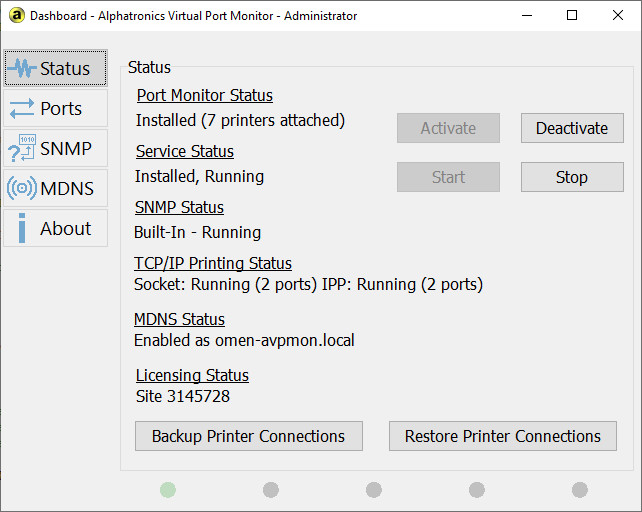Click 'Installed (7 printers attached)' text
Image resolution: width=642 pixels, height=512 pixels.
[240, 120]
